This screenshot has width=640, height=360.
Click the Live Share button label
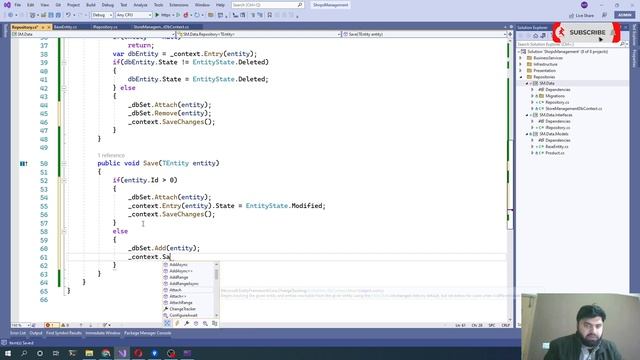coord(585,16)
